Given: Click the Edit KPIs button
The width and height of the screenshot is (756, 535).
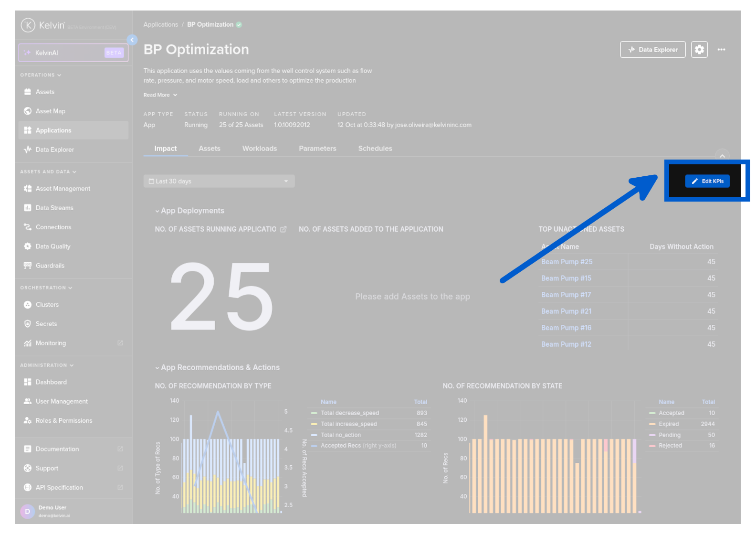Looking at the screenshot, I should (707, 182).
